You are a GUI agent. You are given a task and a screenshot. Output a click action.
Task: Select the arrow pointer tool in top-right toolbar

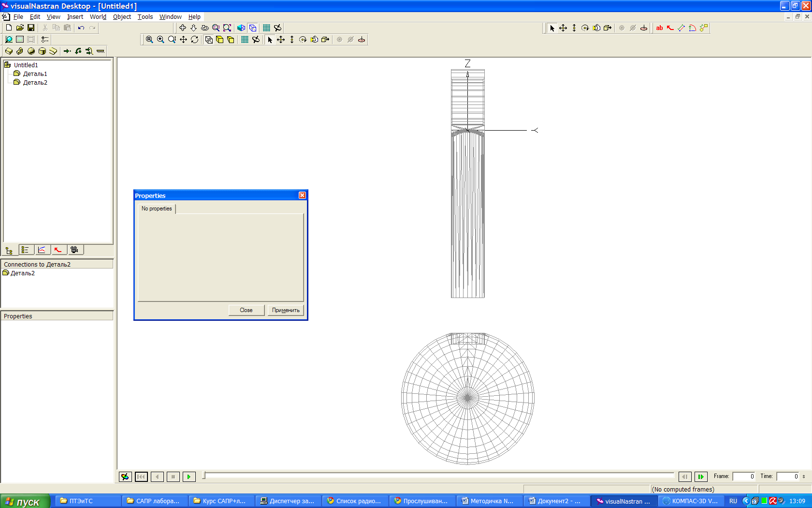click(x=552, y=28)
